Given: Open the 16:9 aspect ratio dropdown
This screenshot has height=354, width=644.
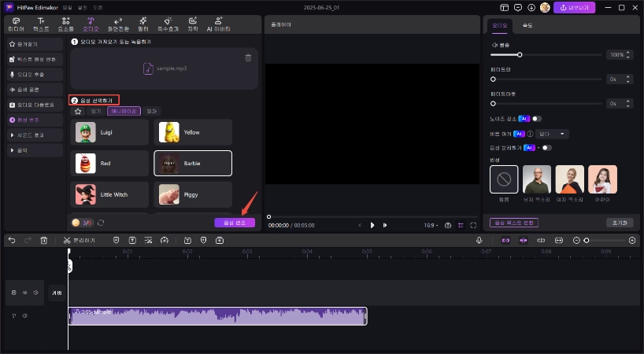Looking at the screenshot, I should point(431,225).
